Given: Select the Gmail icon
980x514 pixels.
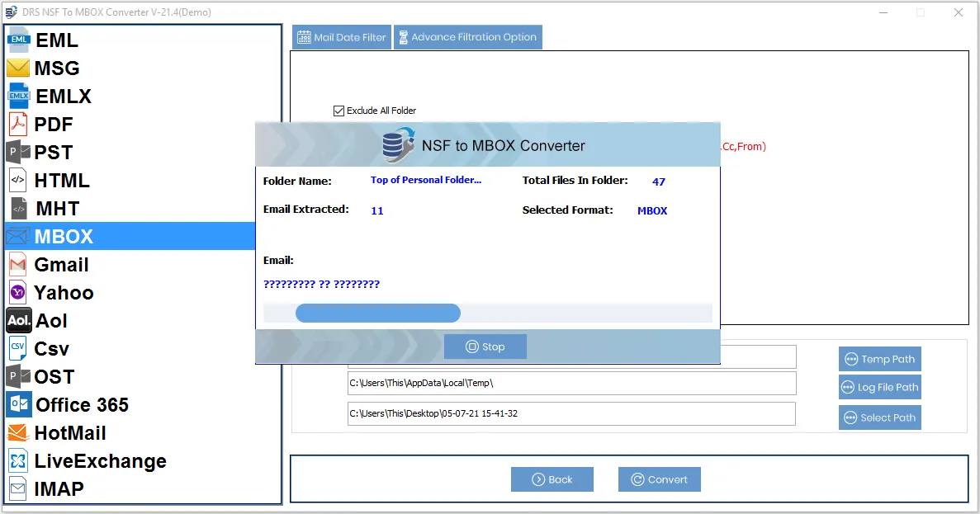Looking at the screenshot, I should pos(17,265).
